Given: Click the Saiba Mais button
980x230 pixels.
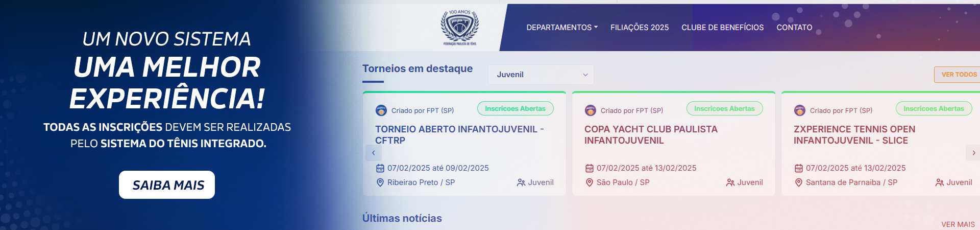Looking at the screenshot, I should pos(167,185).
